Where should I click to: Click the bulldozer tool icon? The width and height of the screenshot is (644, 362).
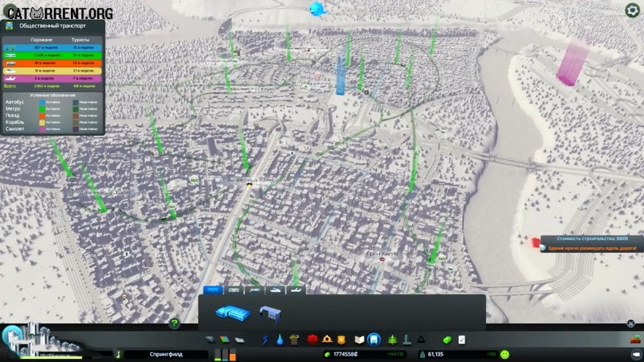[635, 339]
